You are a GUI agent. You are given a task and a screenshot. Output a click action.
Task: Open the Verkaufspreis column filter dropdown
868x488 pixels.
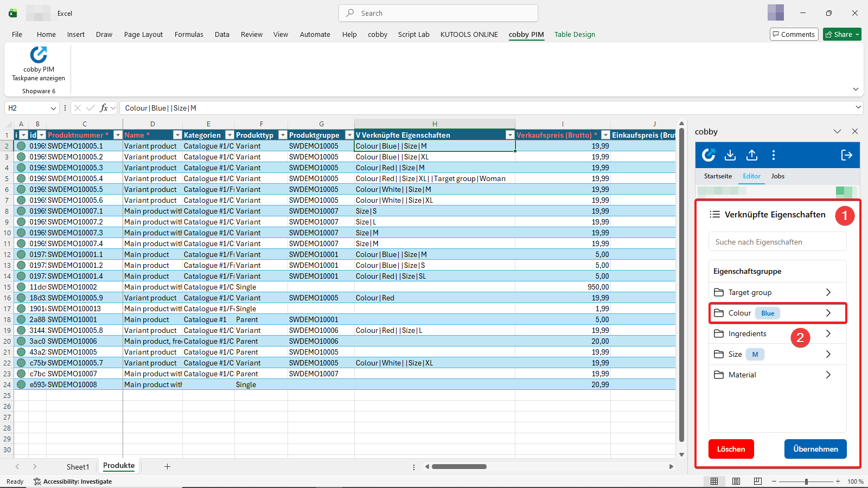coord(606,134)
